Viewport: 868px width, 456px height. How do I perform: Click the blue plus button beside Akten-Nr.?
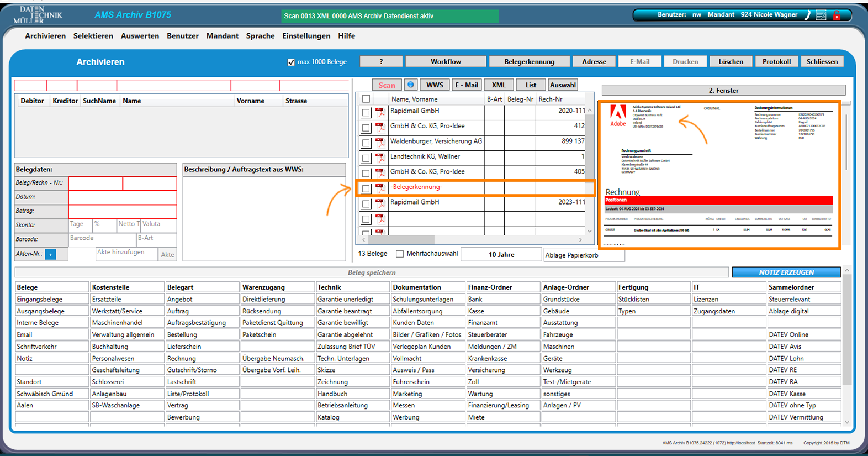[50, 254]
